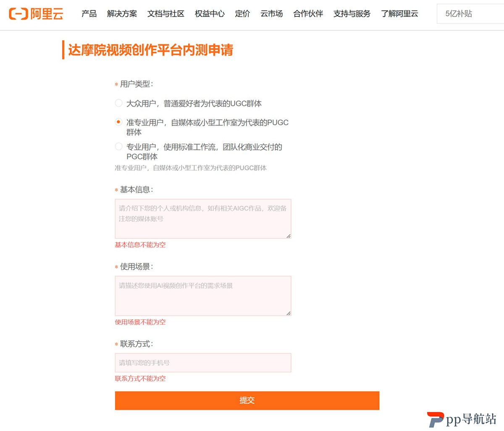Click the gray selected-type hint under PGC群体

click(x=191, y=168)
